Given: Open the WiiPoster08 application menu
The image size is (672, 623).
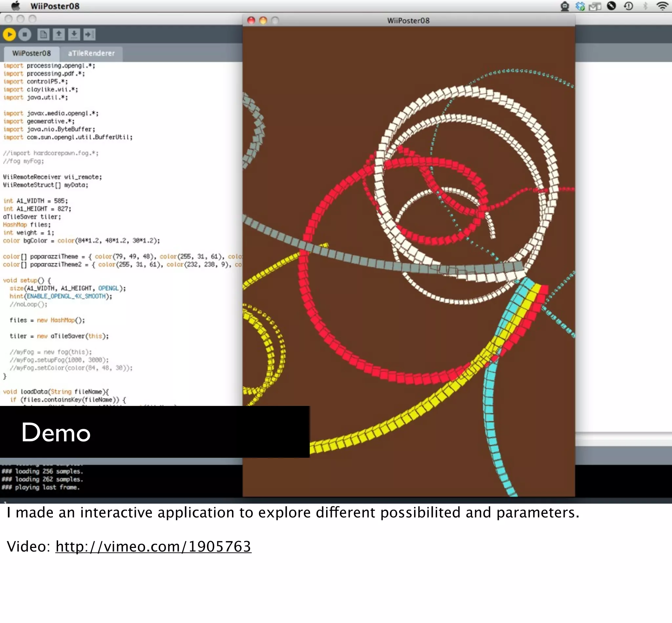Looking at the screenshot, I should [x=55, y=6].
